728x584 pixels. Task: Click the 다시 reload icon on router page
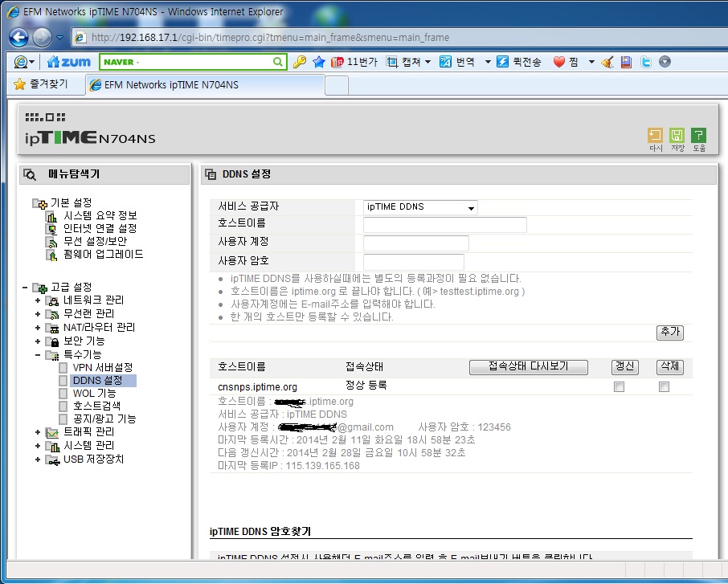[x=655, y=139]
